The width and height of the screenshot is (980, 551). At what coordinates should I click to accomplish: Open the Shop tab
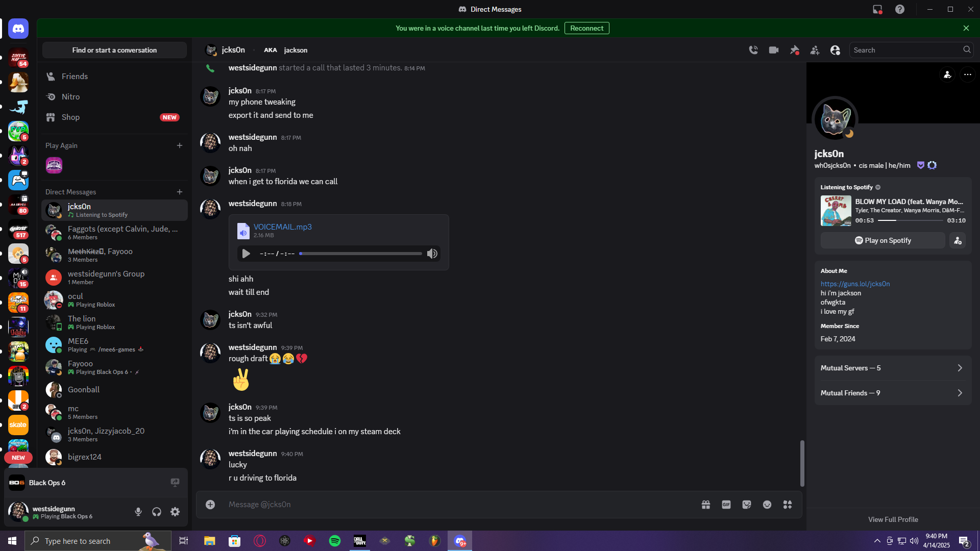click(x=70, y=117)
